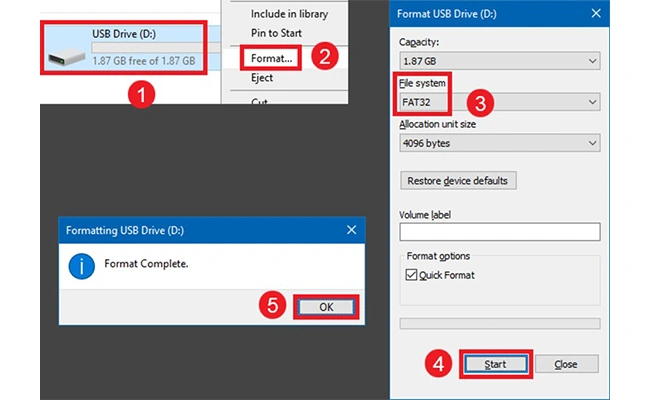Click the Start button to begin formatting
This screenshot has height=400, width=650.
[x=495, y=364]
